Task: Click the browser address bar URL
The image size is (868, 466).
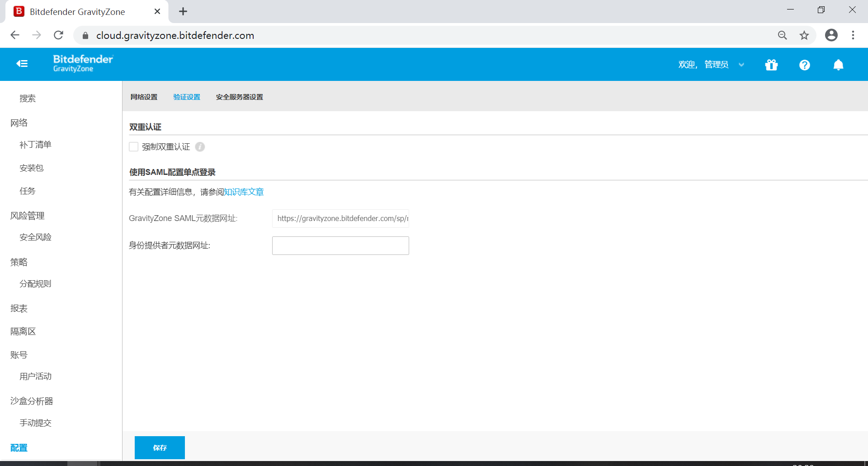Action: point(175,35)
